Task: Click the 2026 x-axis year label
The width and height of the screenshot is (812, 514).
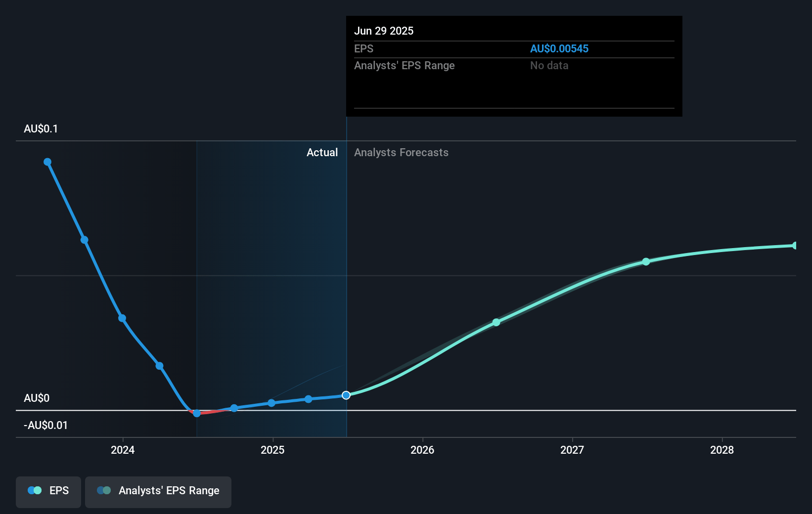Action: click(422, 450)
